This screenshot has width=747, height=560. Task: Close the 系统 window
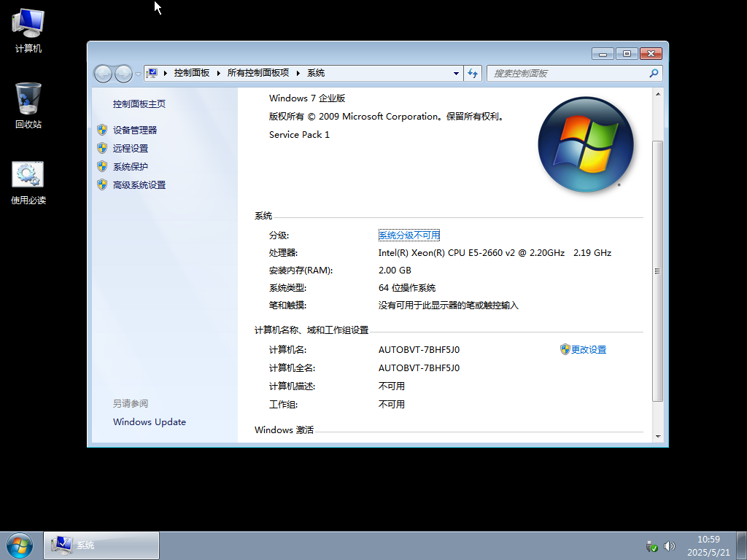[x=651, y=54]
